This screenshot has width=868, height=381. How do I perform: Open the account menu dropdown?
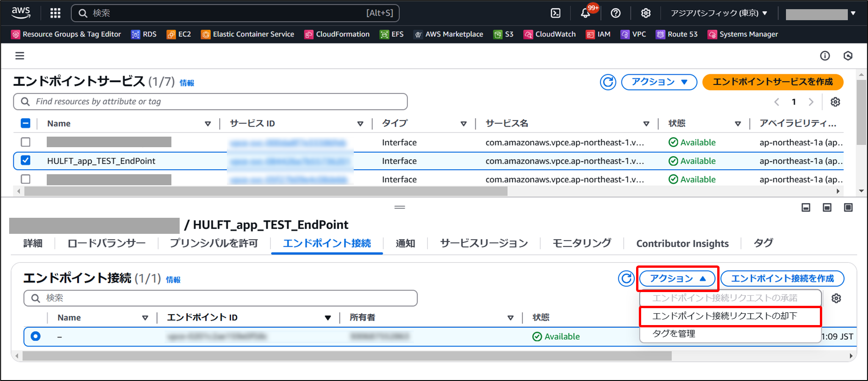coord(821,14)
